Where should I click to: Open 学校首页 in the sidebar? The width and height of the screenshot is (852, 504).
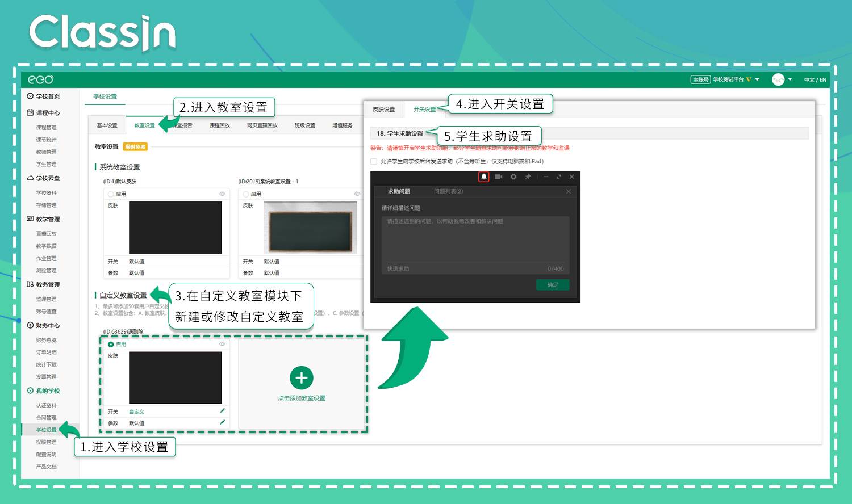[48, 96]
